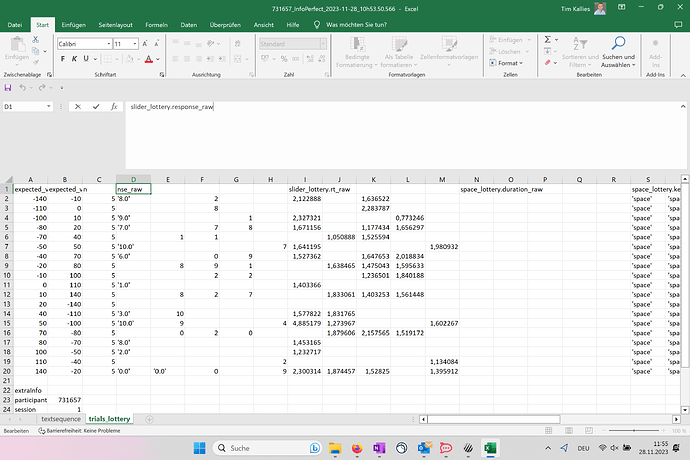Viewport: 690px width, 460px height.
Task: Switch to the Ansicht tab
Action: coord(264,25)
